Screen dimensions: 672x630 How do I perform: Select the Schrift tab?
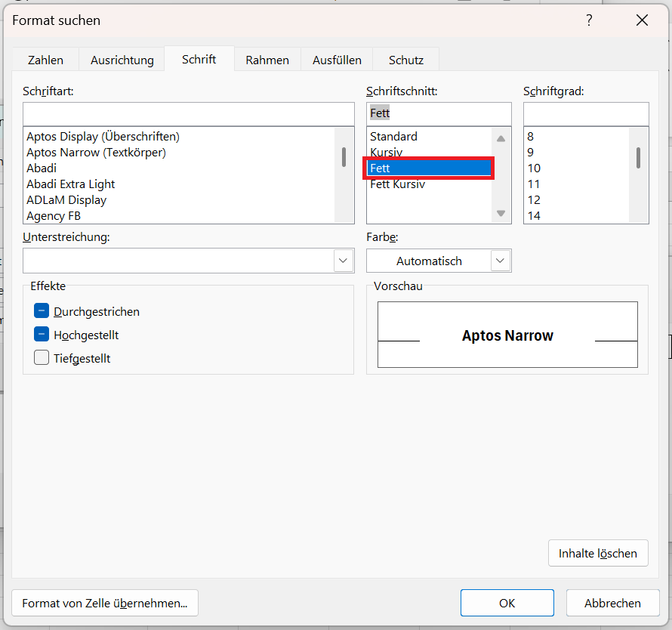(x=199, y=59)
